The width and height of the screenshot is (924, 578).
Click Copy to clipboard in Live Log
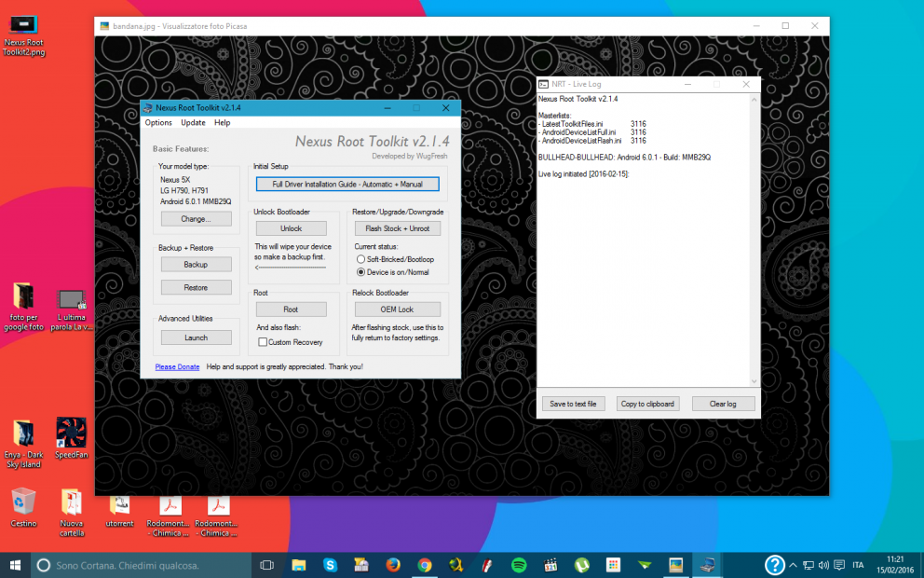[647, 404]
